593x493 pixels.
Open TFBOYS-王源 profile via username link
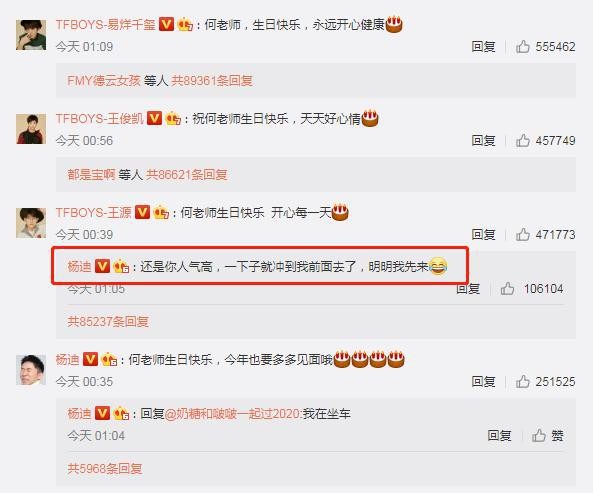click(x=93, y=212)
